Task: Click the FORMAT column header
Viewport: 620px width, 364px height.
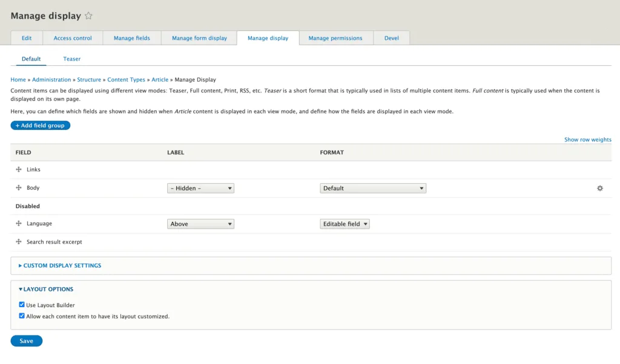Action: [x=332, y=152]
